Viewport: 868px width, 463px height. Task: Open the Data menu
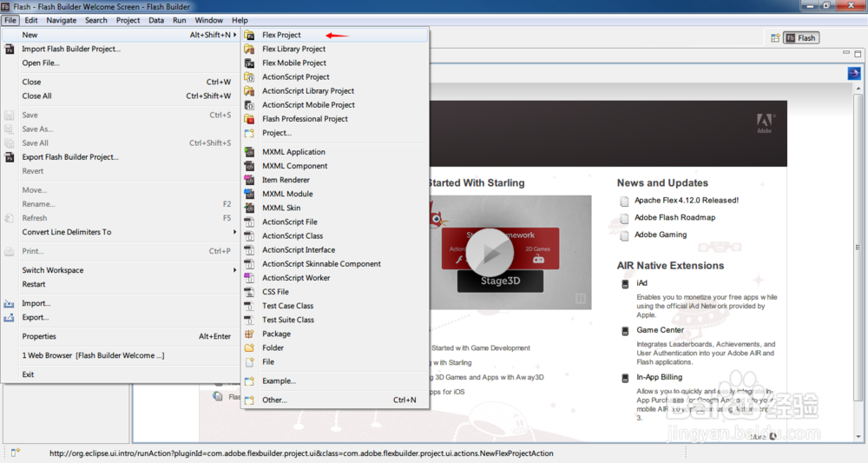(156, 21)
